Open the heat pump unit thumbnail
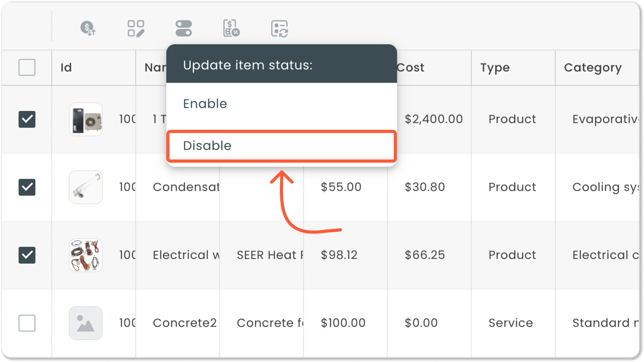The image size is (644, 362). [86, 119]
